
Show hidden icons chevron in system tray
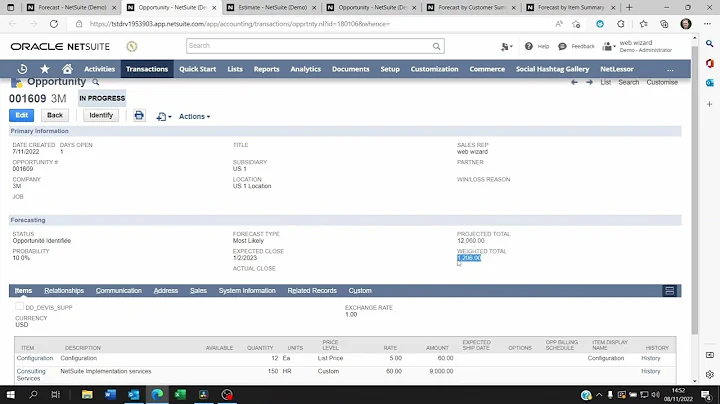tap(599, 395)
